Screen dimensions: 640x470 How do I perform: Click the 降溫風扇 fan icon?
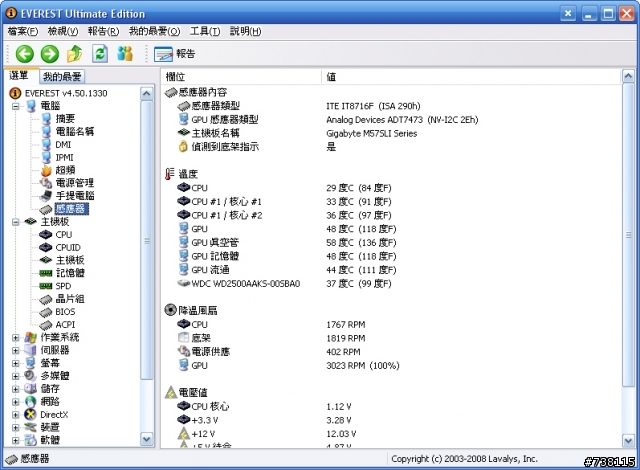click(x=170, y=310)
